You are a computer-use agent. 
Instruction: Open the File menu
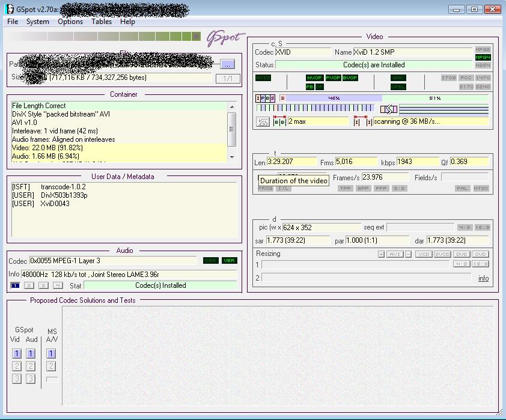tap(13, 22)
